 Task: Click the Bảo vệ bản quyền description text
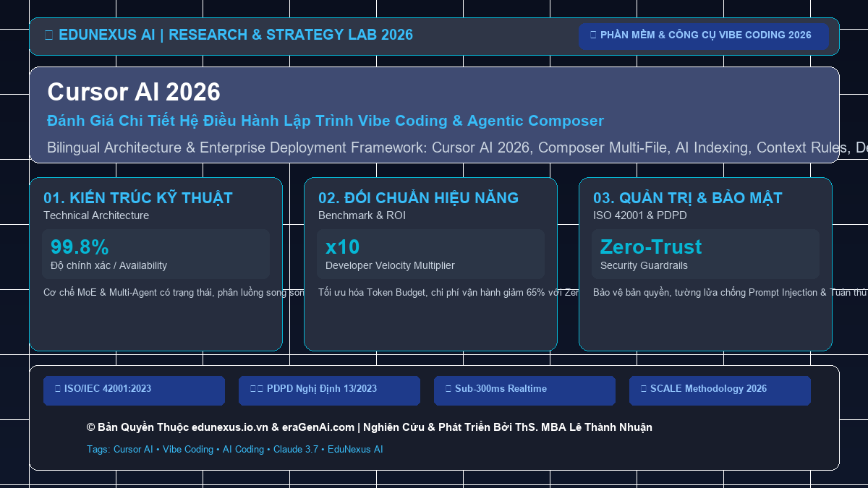[x=730, y=293]
